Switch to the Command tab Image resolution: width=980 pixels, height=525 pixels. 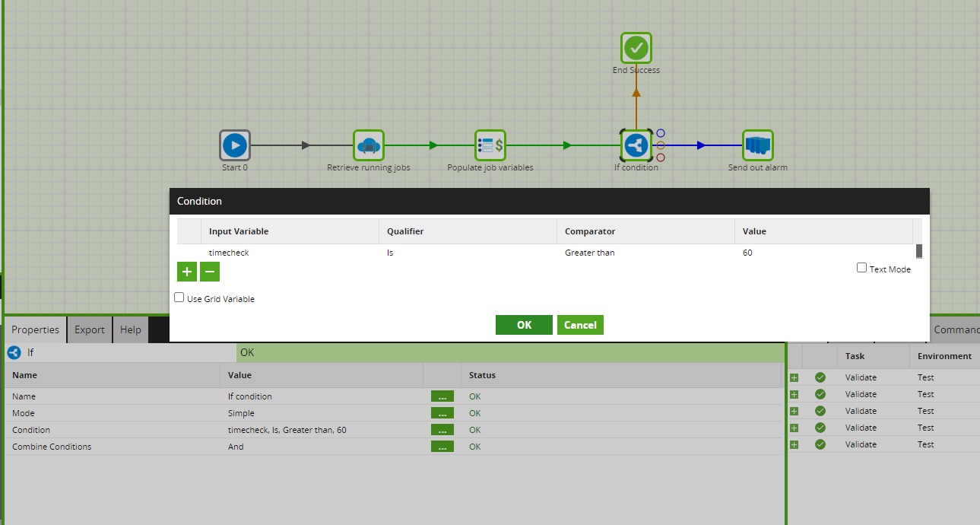pyautogui.click(x=955, y=329)
